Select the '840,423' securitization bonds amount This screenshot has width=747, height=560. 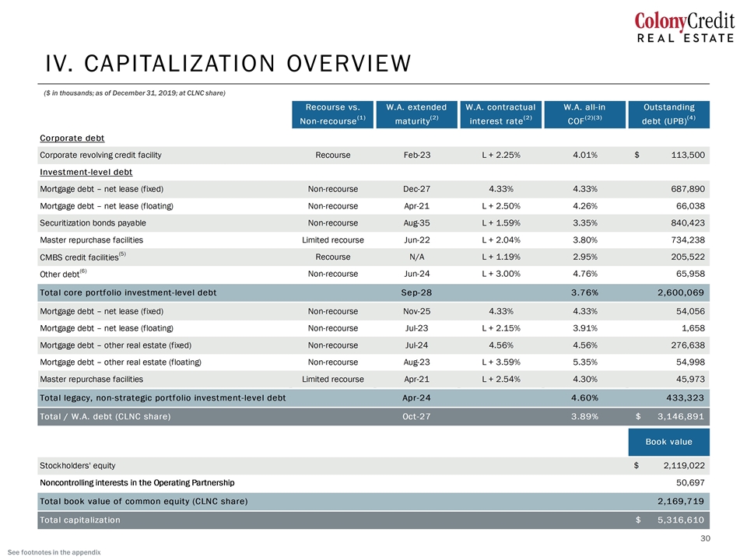click(688, 223)
